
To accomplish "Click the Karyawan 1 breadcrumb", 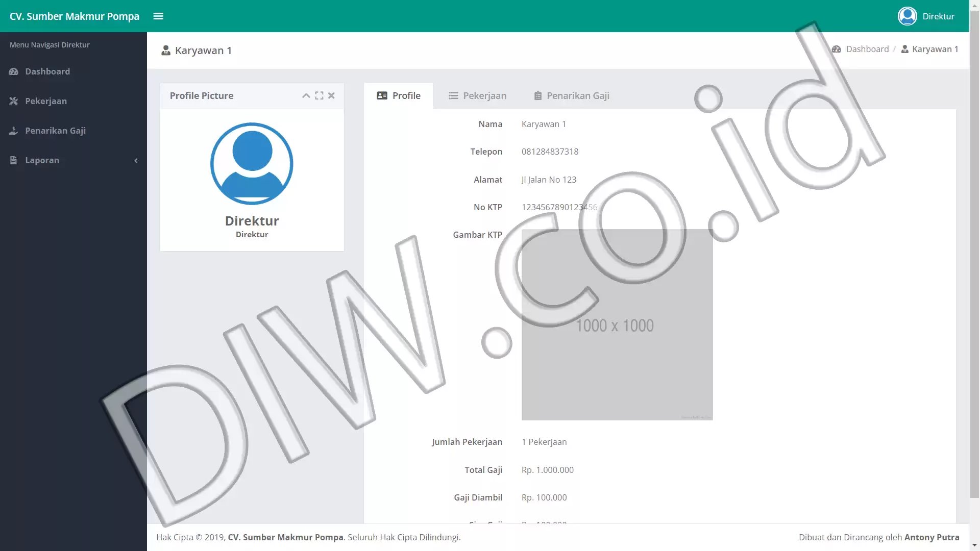I will point(930,49).
